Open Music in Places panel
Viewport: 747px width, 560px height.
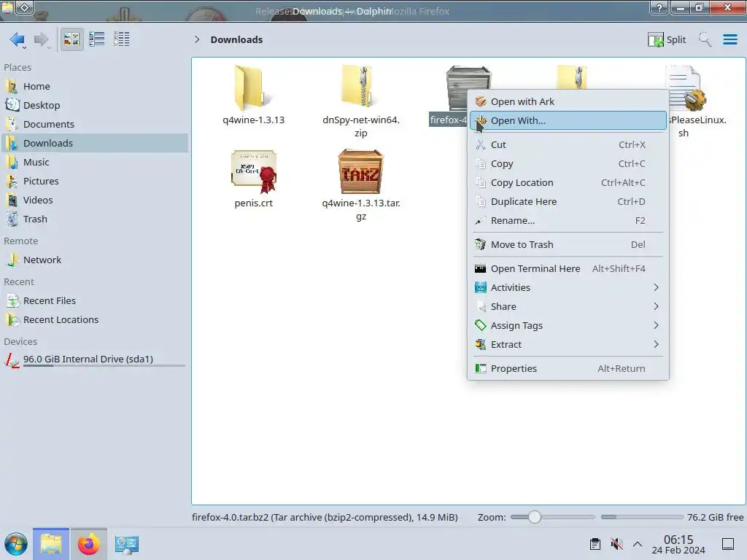click(x=95, y=163)
